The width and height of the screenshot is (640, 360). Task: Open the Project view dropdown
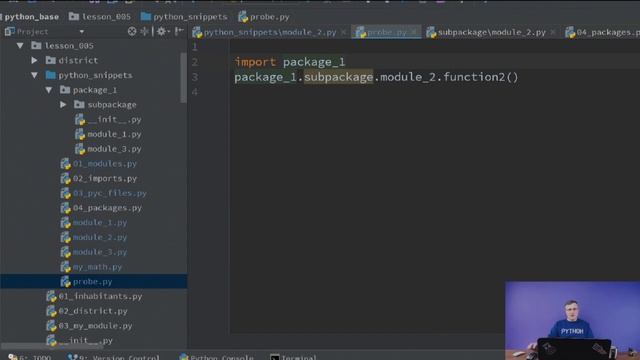pos(82,31)
